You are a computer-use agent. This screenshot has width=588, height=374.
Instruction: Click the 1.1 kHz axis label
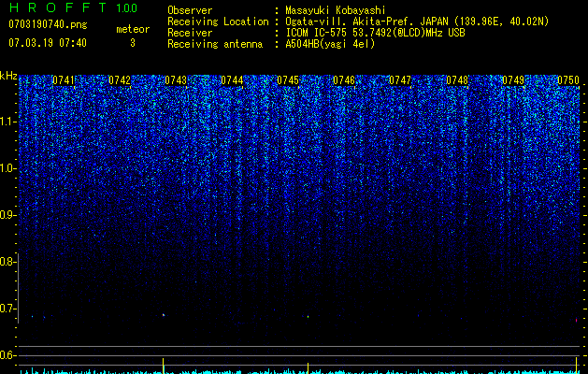pyautogui.click(x=7, y=122)
